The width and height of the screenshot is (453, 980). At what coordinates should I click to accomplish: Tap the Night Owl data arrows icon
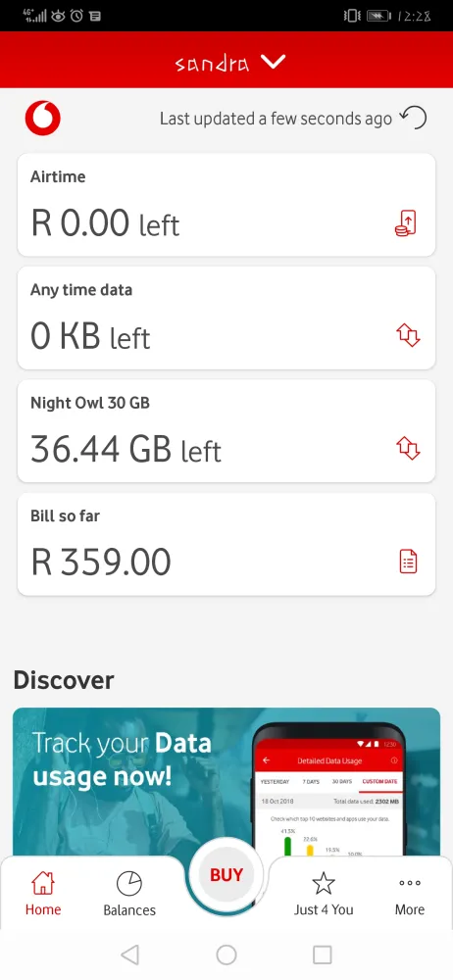point(408,448)
